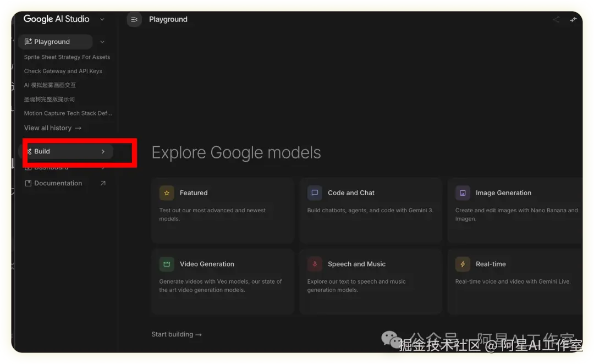
Task: Click the Video Generation clapperboard icon
Action: 167,264
